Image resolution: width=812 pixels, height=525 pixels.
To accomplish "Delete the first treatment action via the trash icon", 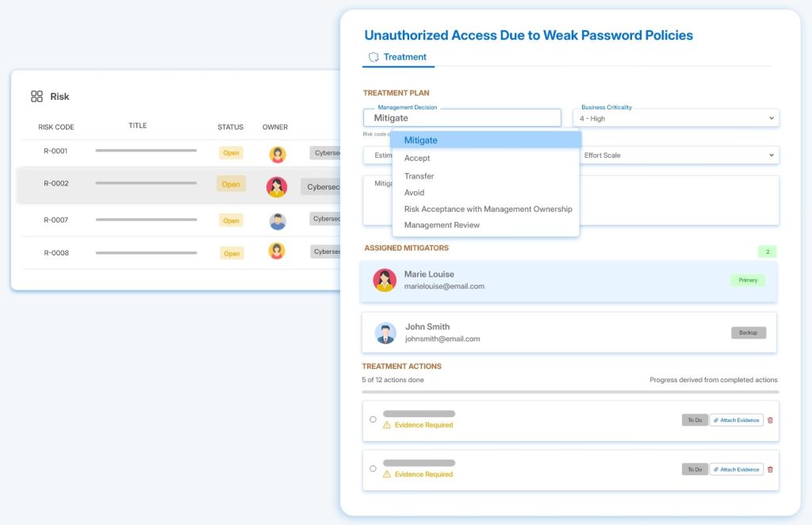I will tap(770, 420).
